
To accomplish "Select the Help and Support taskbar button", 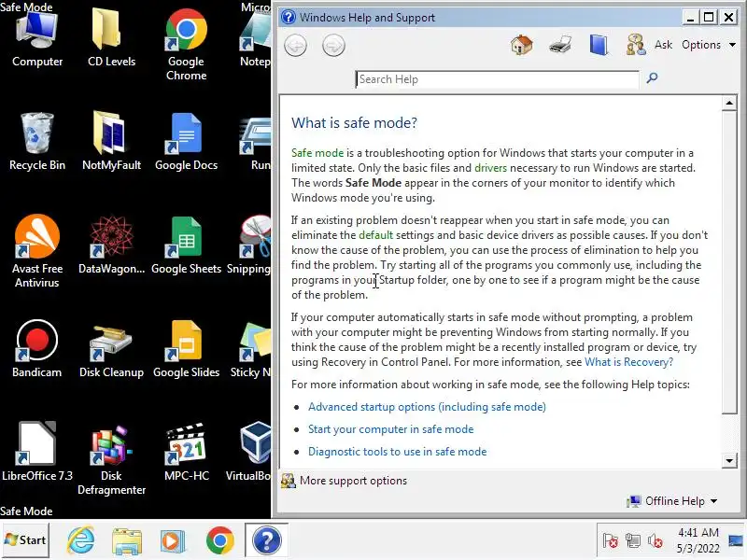I will point(266,540).
